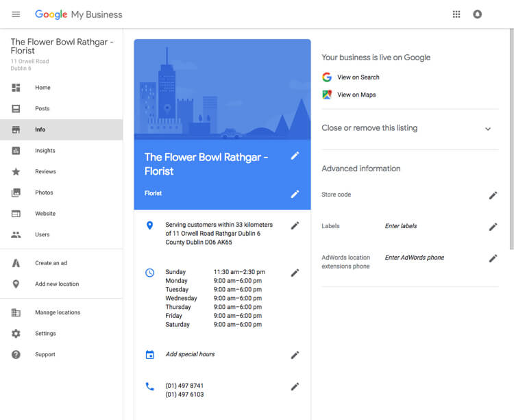Viewport: 514px width, 420px height.
Task: Click Close or remove this listing heading
Action: (369, 127)
